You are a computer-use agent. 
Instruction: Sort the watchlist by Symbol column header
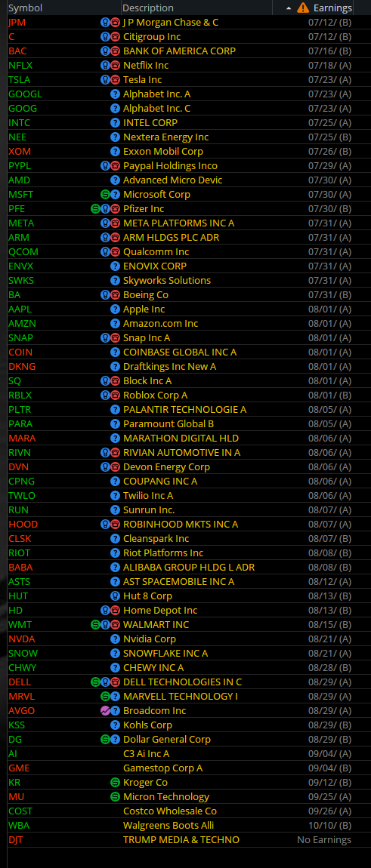click(x=26, y=8)
